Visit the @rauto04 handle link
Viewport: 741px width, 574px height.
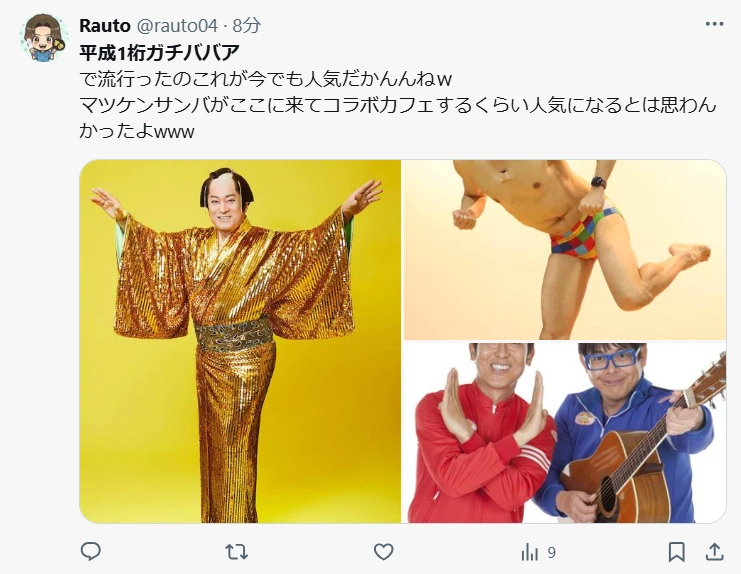pyautogui.click(x=177, y=26)
